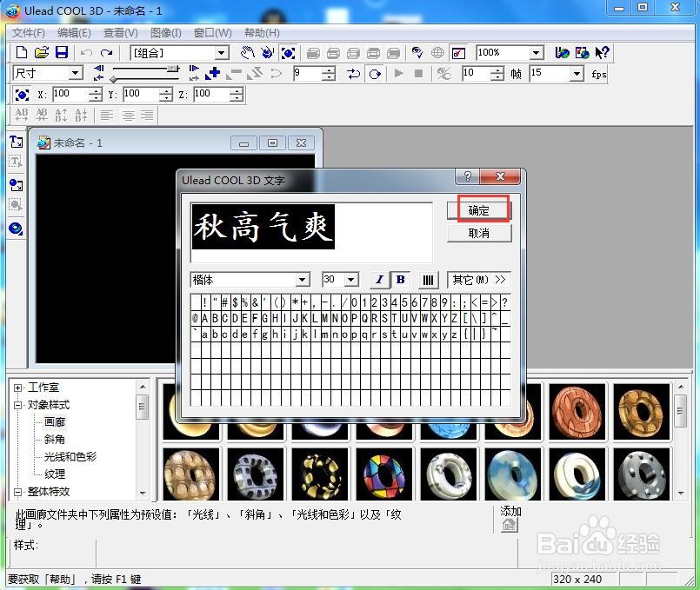Select the silver bolted ring thumbnail
Image resolution: width=700 pixels, height=590 pixels.
click(x=642, y=474)
